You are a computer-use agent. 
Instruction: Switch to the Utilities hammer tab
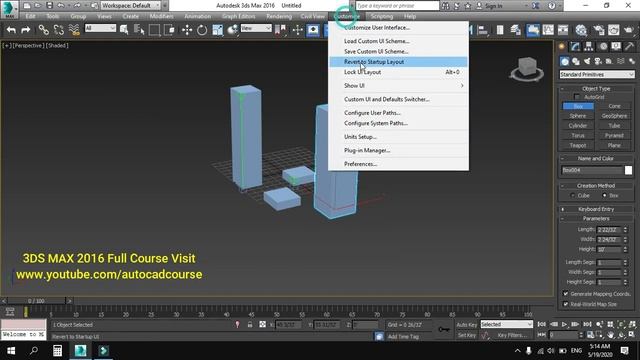629,47
